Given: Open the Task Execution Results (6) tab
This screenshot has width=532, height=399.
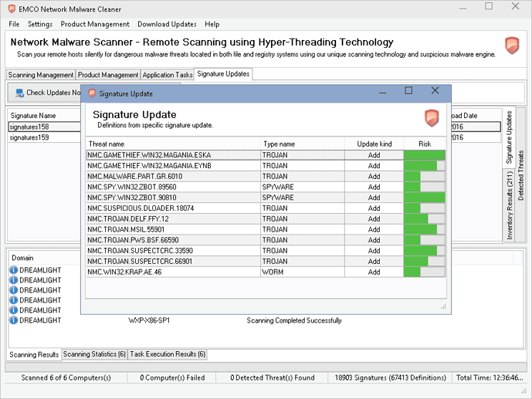Looking at the screenshot, I should [x=167, y=354].
